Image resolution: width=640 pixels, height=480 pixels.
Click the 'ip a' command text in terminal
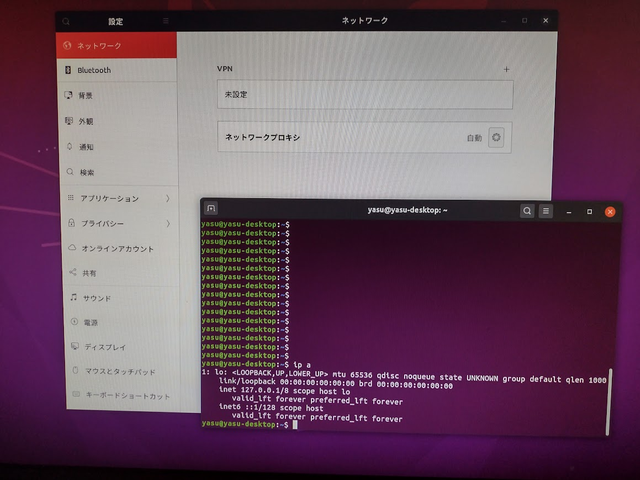coord(302,365)
